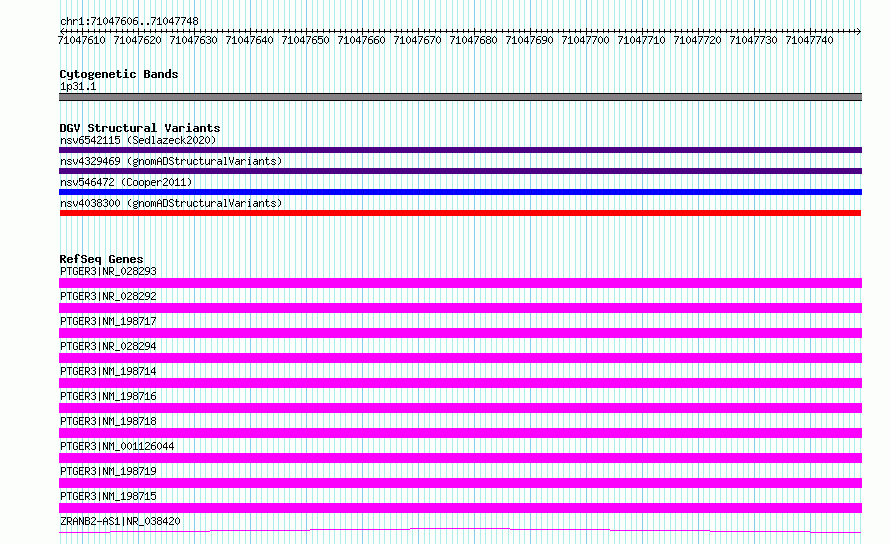This screenshot has width=890, height=544.
Task: Click the magenta bar for PTGER3|NR_028293
Action: pos(460,283)
